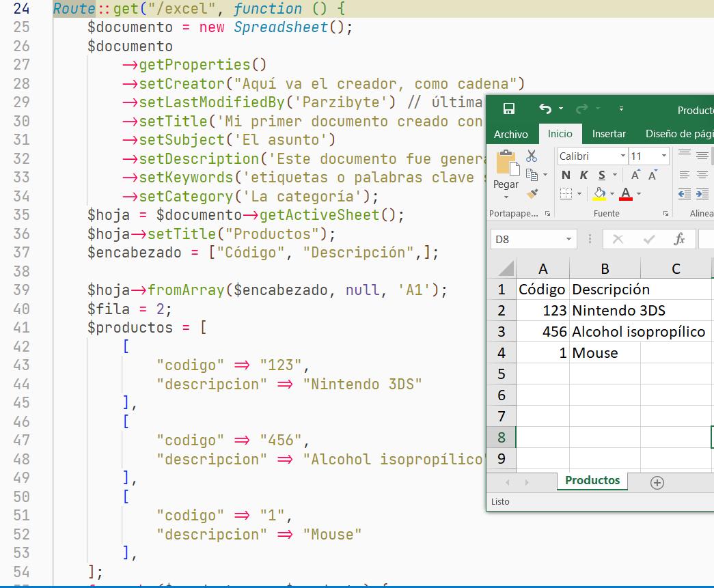714x588 pixels.
Task: Open Customize Quick Access Toolbar dropdown
Action: [621, 109]
